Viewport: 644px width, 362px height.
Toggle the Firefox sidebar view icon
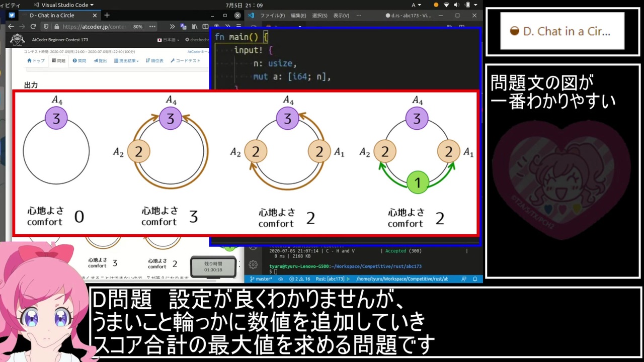(205, 26)
